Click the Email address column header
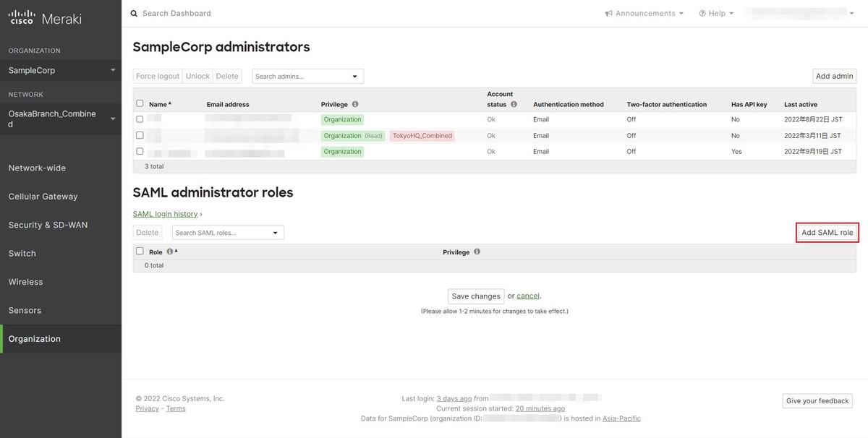 click(x=228, y=104)
